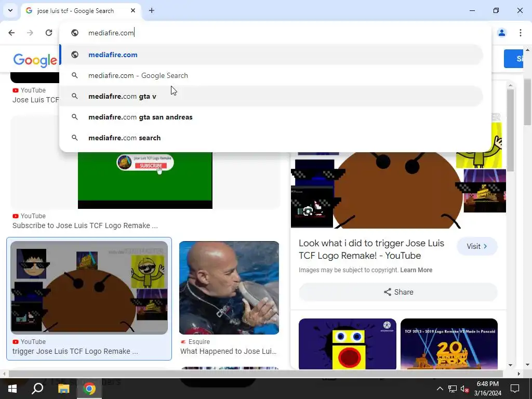532x399 pixels.
Task: Open 'trigger Jose Luis TCF Logo Remake' thumbnail
Action: [89, 288]
